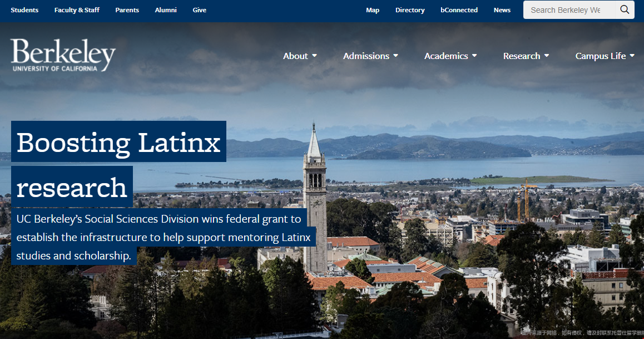Open the Campus Life menu
Screen dimensions: 644x339
(600, 56)
